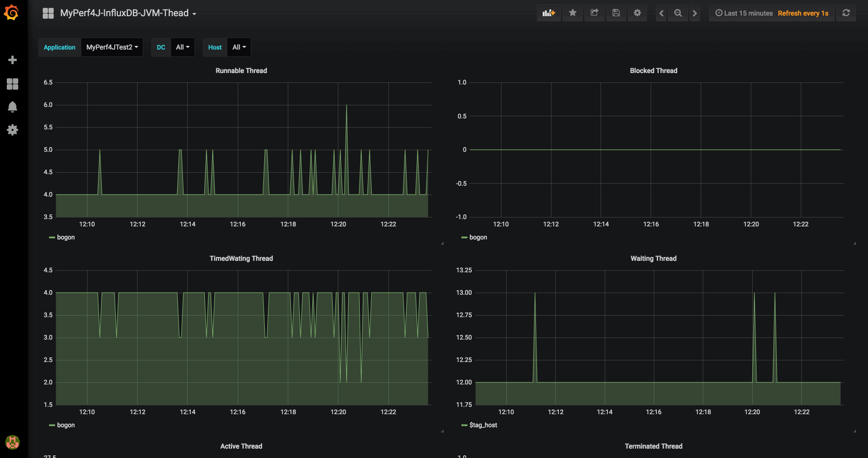Click the Add panel icon

pyautogui.click(x=549, y=13)
